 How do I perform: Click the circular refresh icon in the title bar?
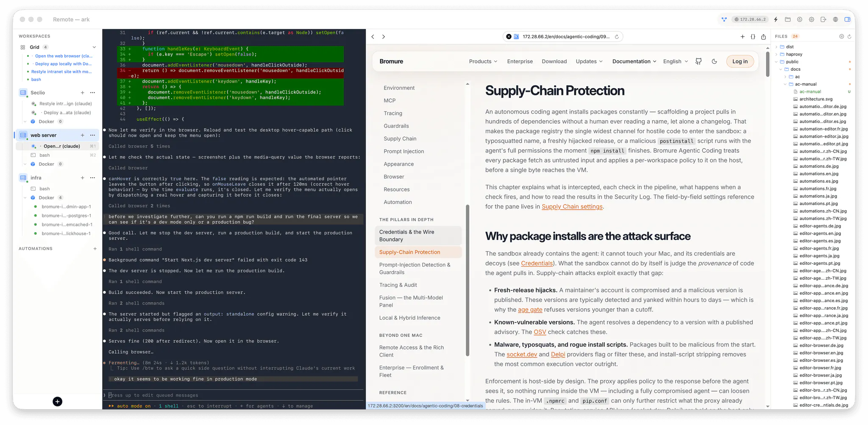tap(799, 19)
